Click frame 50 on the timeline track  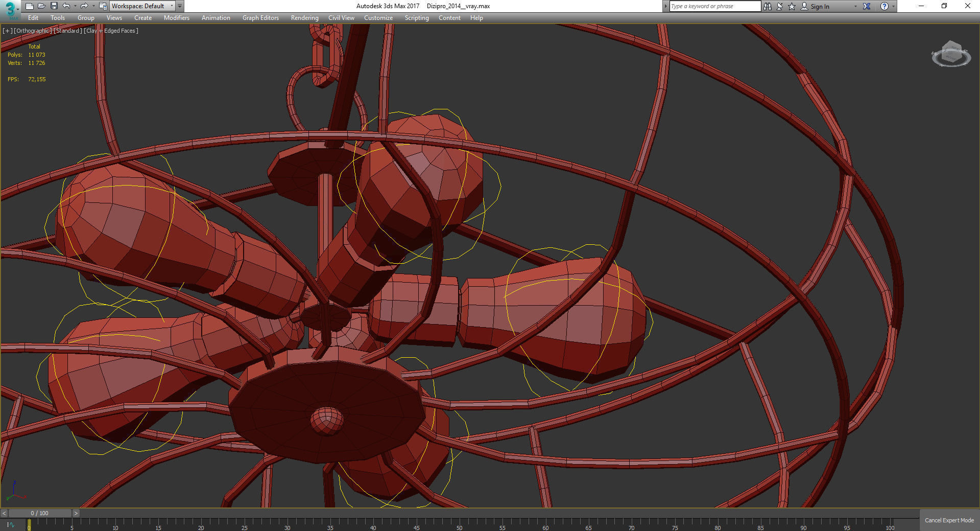click(460, 525)
